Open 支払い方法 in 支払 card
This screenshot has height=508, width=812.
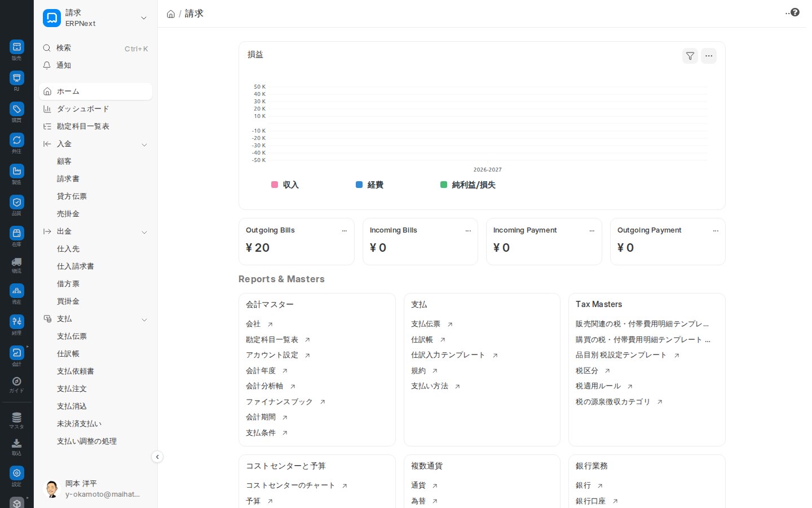(x=430, y=386)
